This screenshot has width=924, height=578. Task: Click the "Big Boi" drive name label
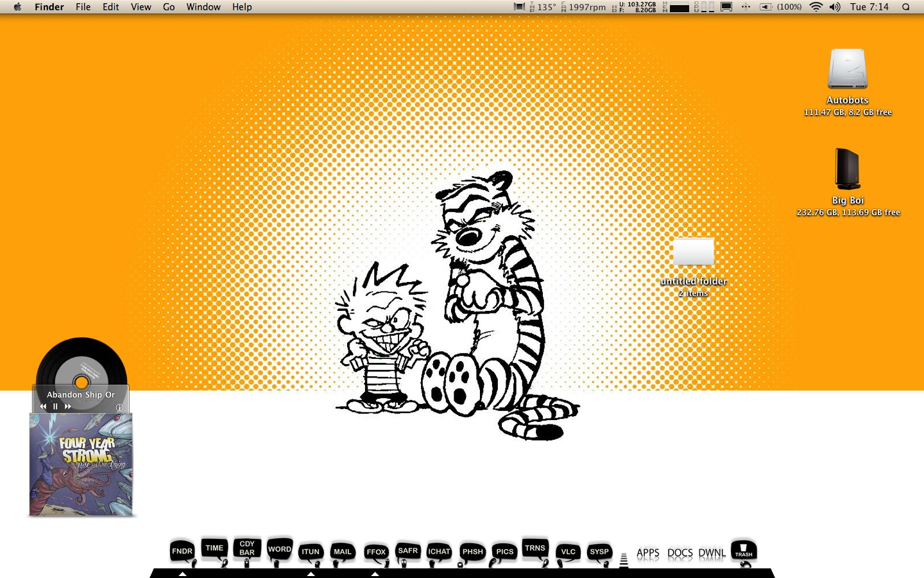pyautogui.click(x=848, y=200)
